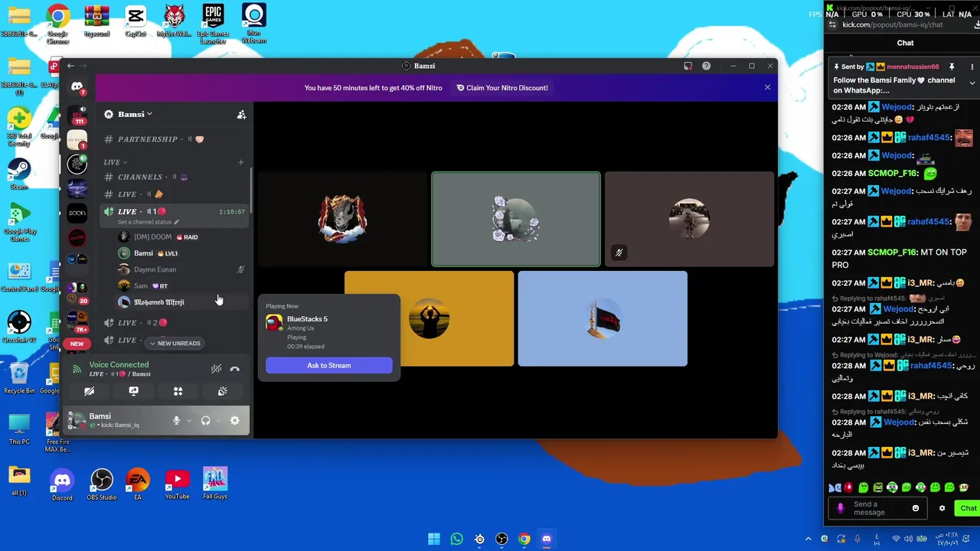Open Windows Start button on taskbar
This screenshot has width=980, height=551.
point(434,539)
